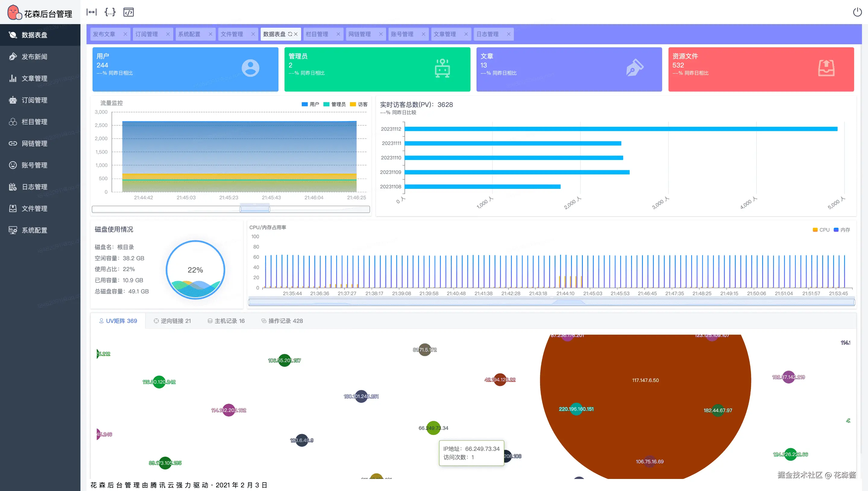Open the 文件管理 top tab
868x491 pixels.
tap(232, 34)
